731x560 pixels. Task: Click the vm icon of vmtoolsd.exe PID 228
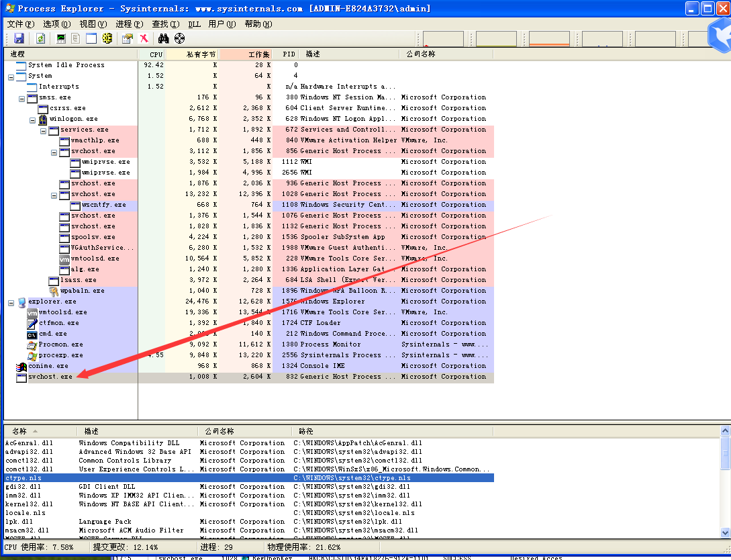click(64, 259)
